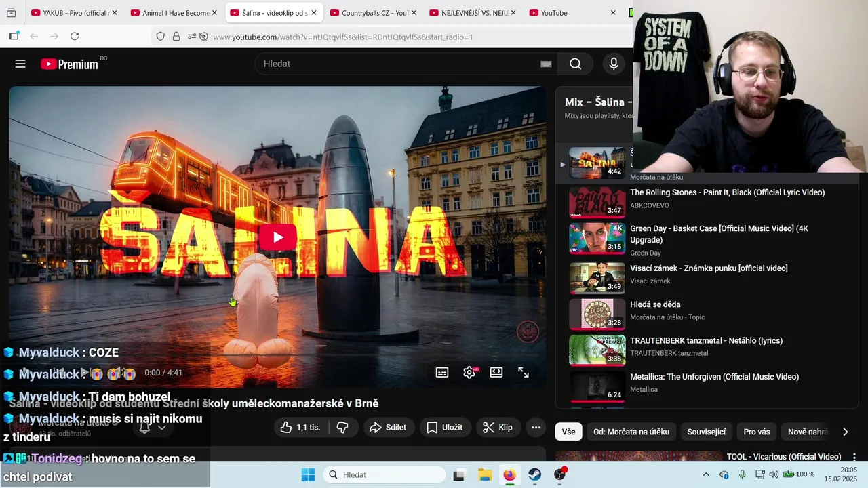Save the video via Uložit button
The width and height of the screenshot is (868, 488).
[x=445, y=427]
